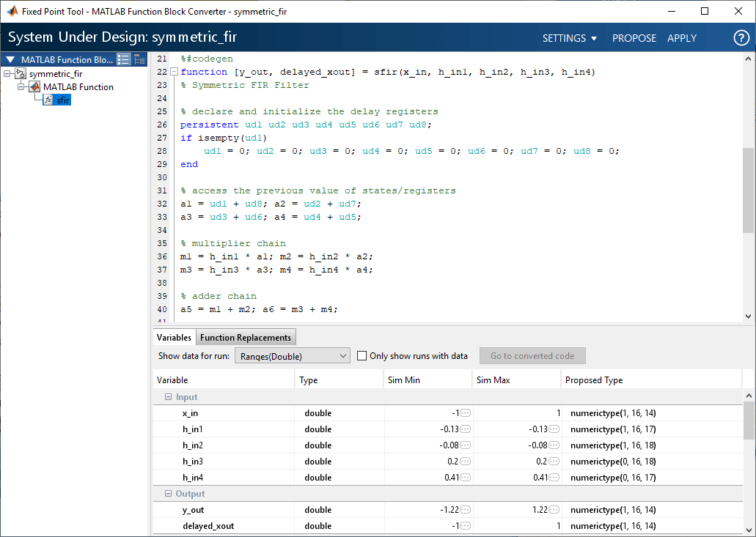Click the code editor vertical scrollbar
Image resolution: width=756 pixels, height=537 pixels.
pyautogui.click(x=748, y=190)
